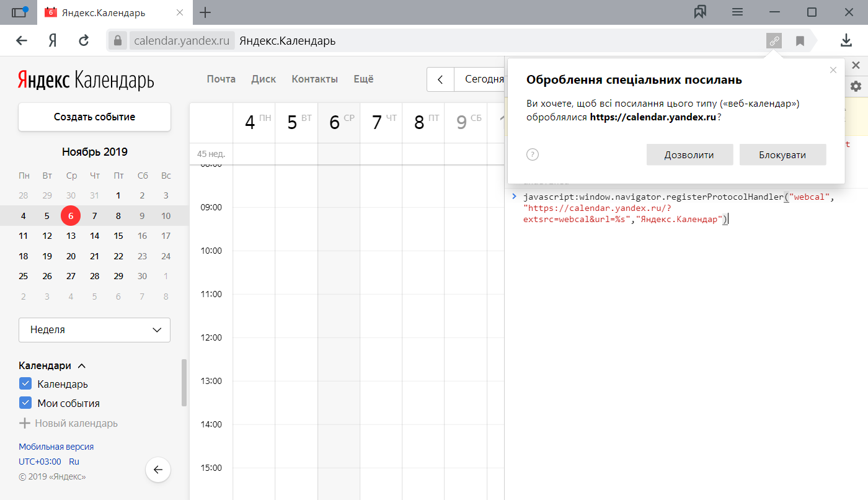Click the Блокувати button
Screen dimensions: 868x500
782,154
